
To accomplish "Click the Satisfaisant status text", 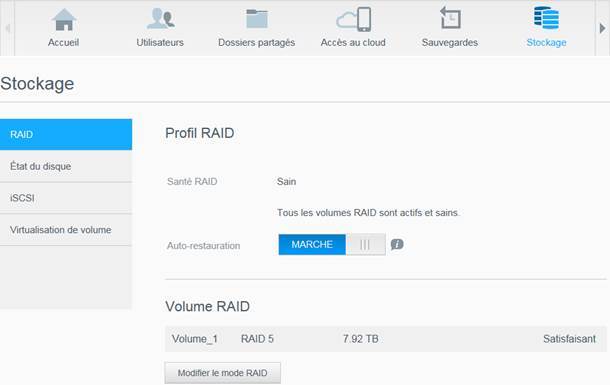I will 569,339.
